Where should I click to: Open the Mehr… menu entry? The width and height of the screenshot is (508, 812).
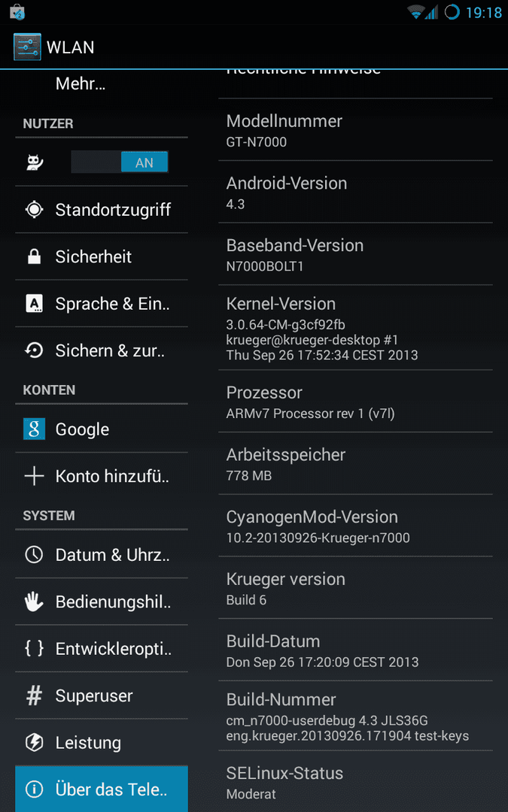coord(102,84)
